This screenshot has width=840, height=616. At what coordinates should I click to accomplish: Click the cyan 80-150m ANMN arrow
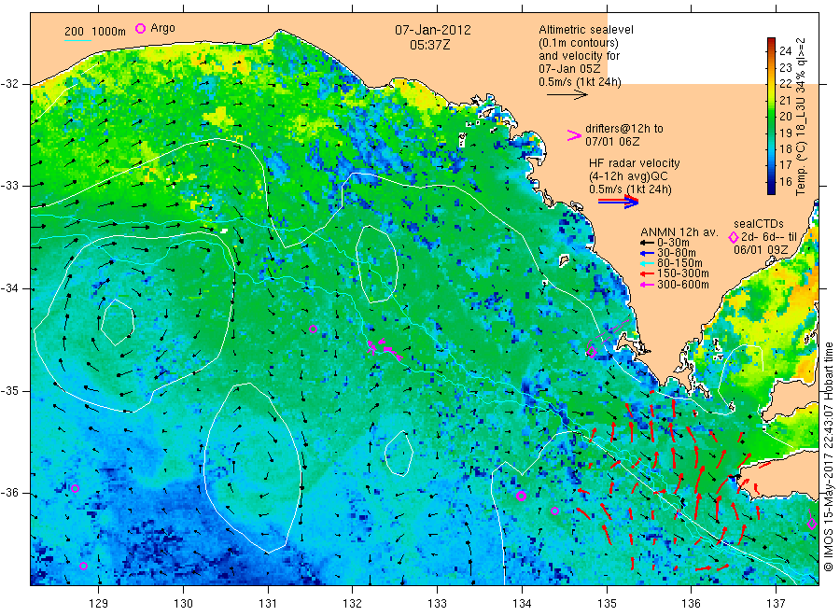(647, 263)
